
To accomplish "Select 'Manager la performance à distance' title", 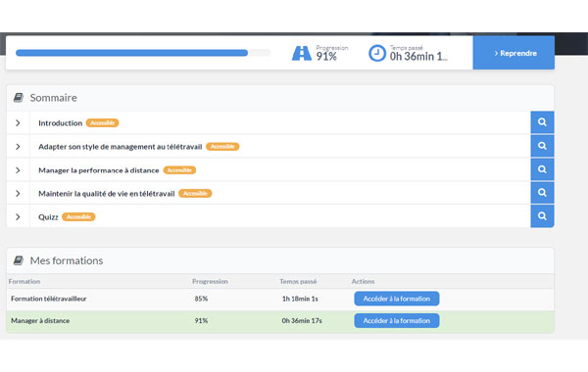I will [99, 170].
